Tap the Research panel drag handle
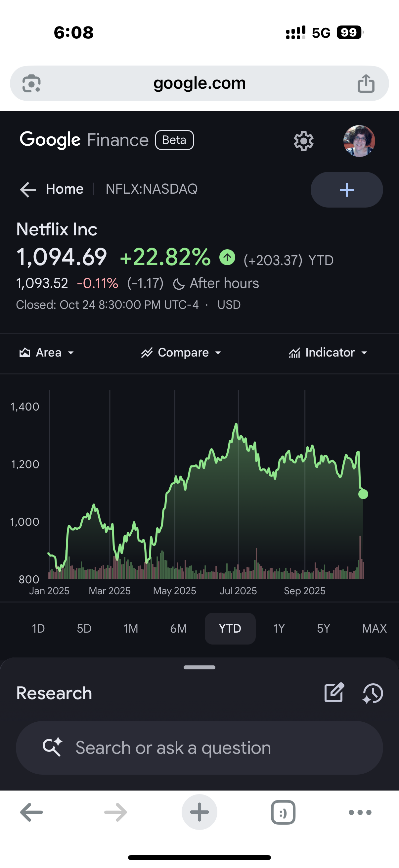This screenshot has height=868, width=399. [199, 667]
